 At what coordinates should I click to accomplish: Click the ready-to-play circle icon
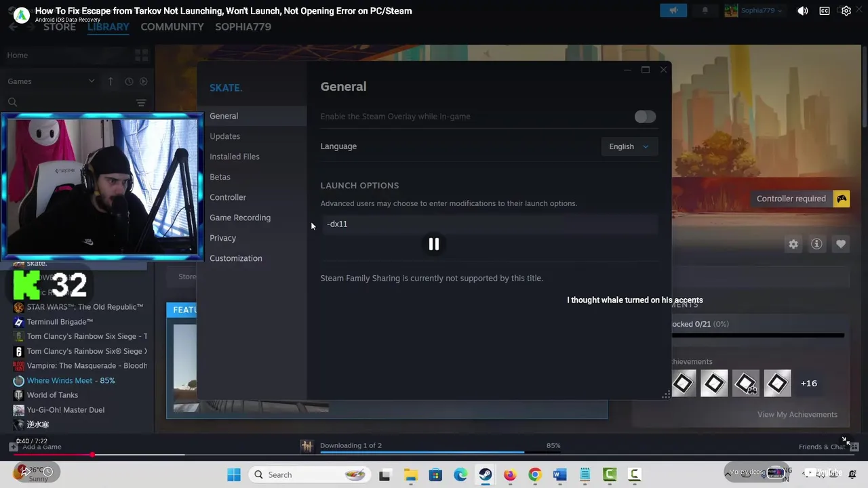click(x=143, y=81)
